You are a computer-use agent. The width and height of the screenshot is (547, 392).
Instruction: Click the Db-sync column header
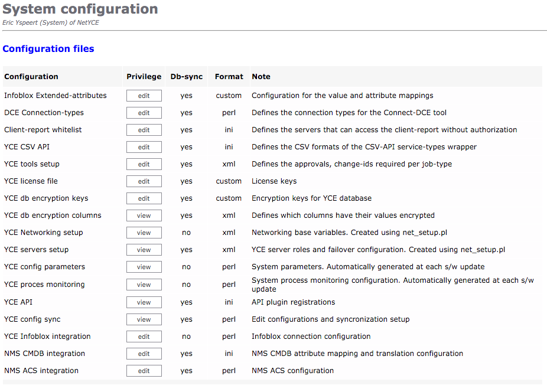click(186, 76)
